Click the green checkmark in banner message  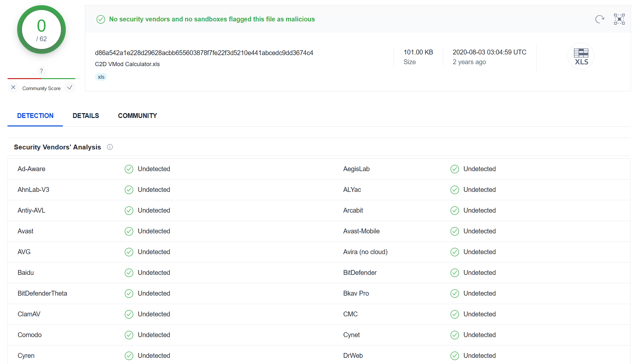[101, 19]
